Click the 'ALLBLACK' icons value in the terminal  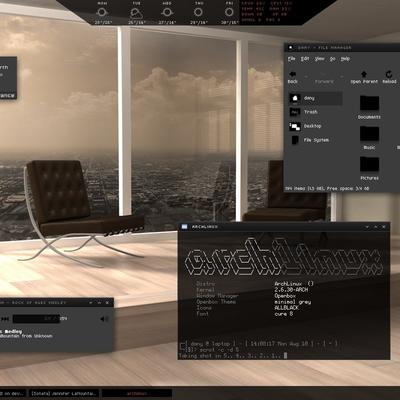coord(286,308)
